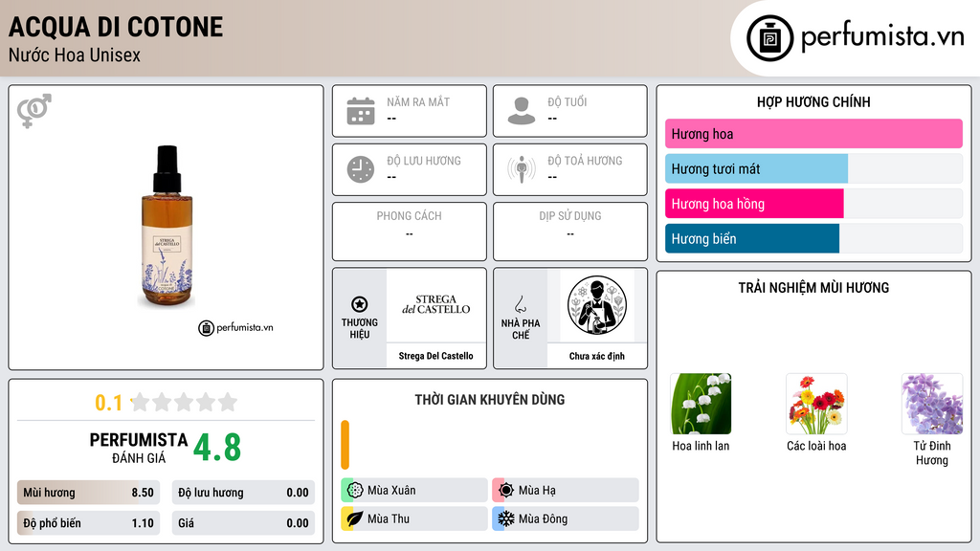The height and width of the screenshot is (551, 980).
Task: Click the Độ phổ biến 1.10 score row
Action: tap(88, 523)
